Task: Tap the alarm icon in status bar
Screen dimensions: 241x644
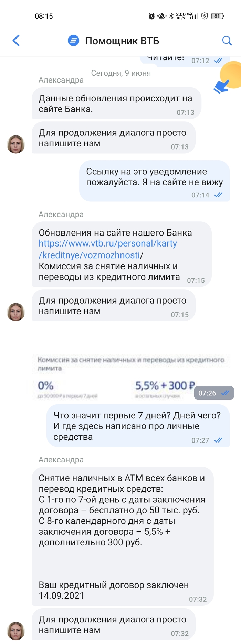Action: [x=151, y=16]
